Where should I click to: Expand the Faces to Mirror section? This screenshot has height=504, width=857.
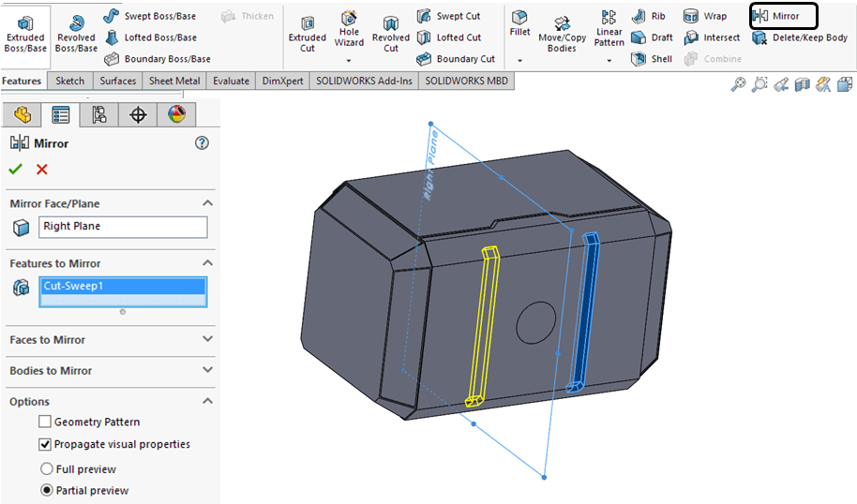207,340
